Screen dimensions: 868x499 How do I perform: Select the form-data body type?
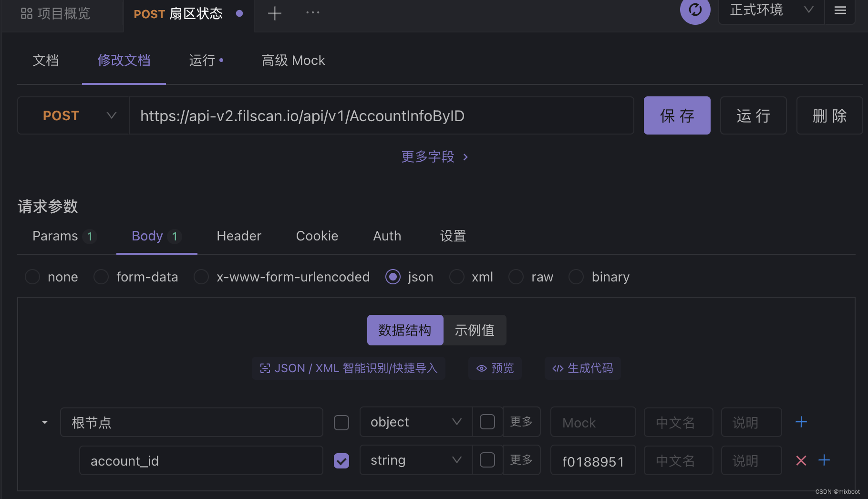pyautogui.click(x=101, y=277)
